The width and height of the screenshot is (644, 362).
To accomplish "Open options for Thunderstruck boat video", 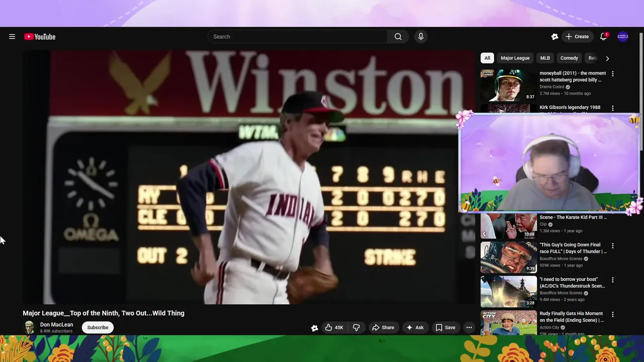I will point(612,280).
